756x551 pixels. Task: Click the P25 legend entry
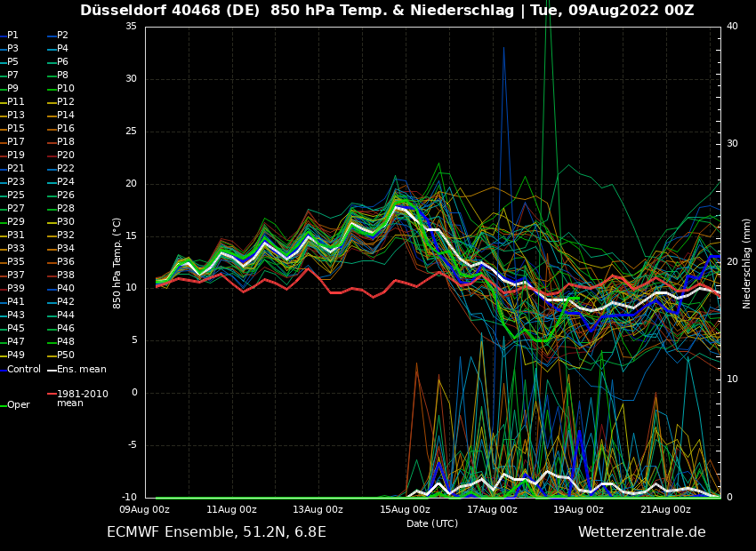16,196
